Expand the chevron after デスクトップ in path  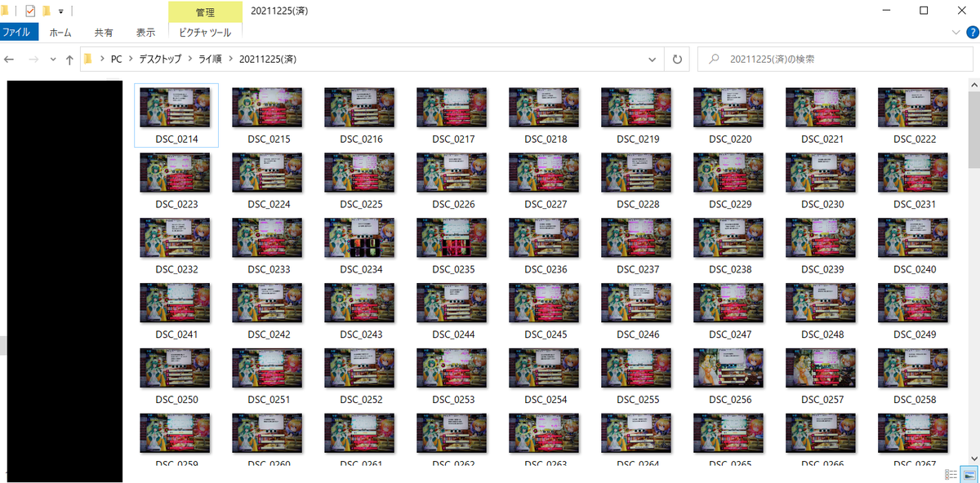190,60
